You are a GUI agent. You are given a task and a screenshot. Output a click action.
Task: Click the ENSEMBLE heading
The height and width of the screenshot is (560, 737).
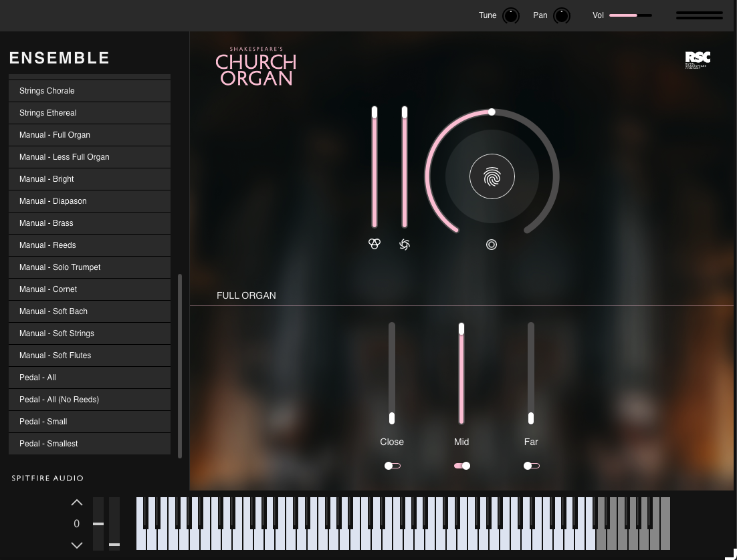(x=60, y=58)
